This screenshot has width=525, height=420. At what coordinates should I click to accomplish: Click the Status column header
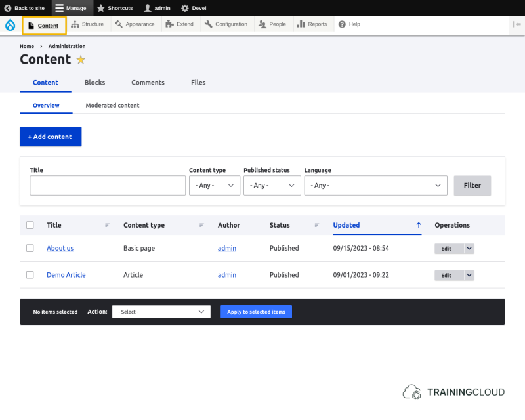[x=280, y=225]
